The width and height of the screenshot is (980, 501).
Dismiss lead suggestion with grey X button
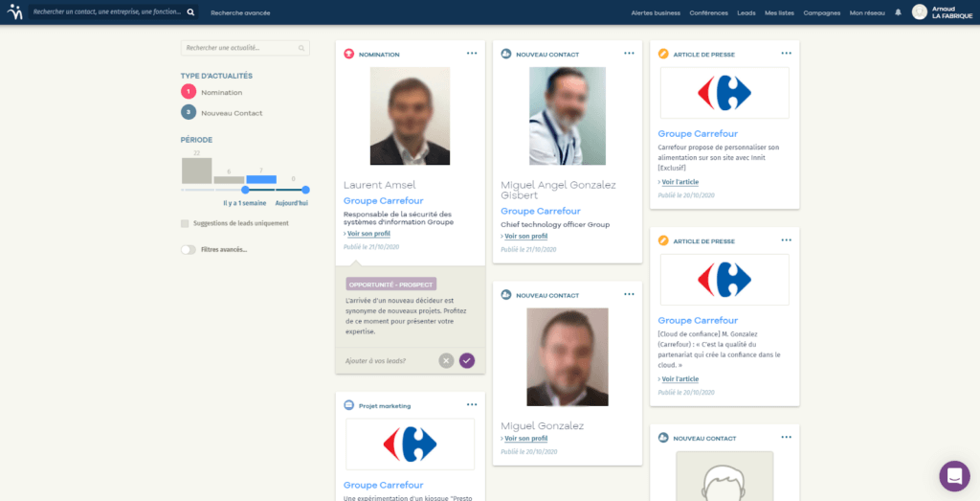coord(446,360)
